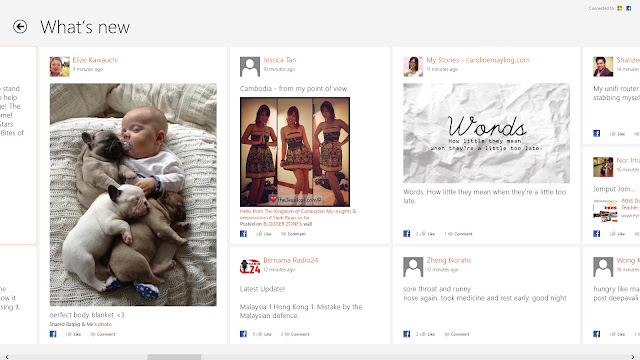Click the scrollbar right arrow
This screenshot has width=640, height=360.
coord(633,357)
